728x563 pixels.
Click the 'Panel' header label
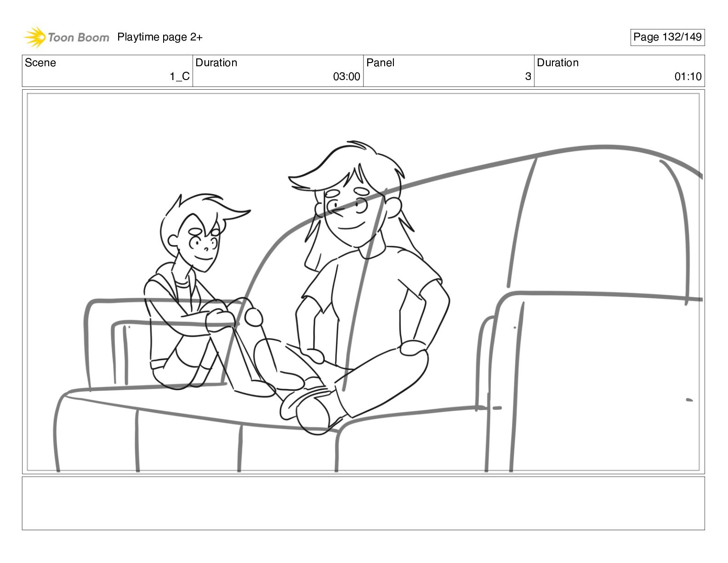pos(381,63)
